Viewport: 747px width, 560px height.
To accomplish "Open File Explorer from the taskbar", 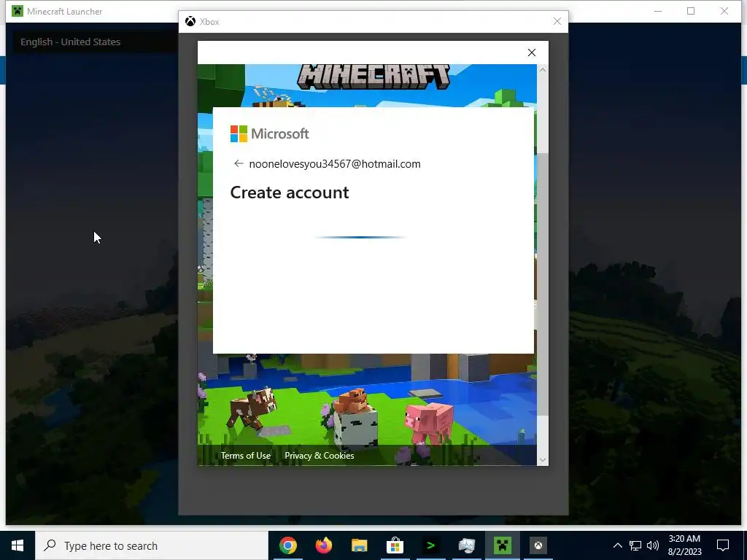I will coord(359,545).
